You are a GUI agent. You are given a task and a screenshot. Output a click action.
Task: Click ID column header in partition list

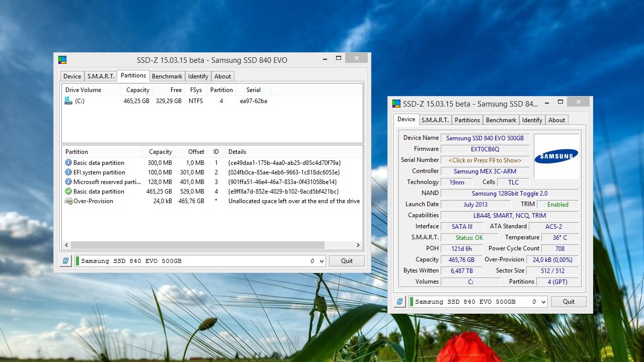pyautogui.click(x=216, y=152)
